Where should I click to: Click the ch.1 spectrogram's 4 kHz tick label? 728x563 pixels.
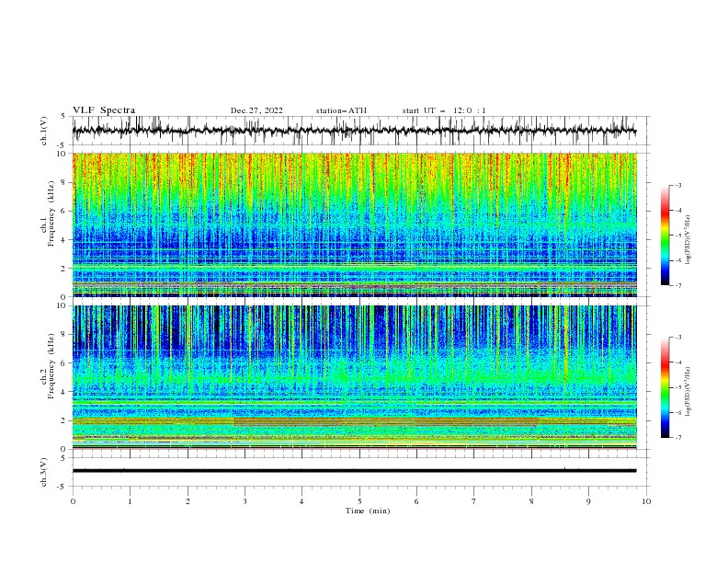pos(64,240)
